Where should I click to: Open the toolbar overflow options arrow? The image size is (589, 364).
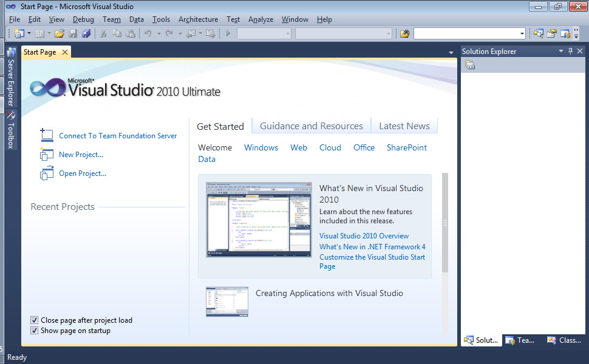576,33
